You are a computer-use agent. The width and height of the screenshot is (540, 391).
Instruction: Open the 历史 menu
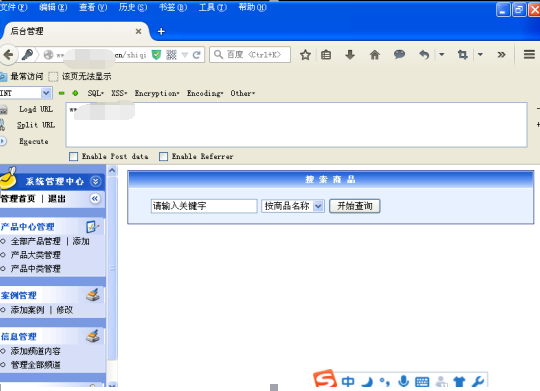[x=133, y=7]
